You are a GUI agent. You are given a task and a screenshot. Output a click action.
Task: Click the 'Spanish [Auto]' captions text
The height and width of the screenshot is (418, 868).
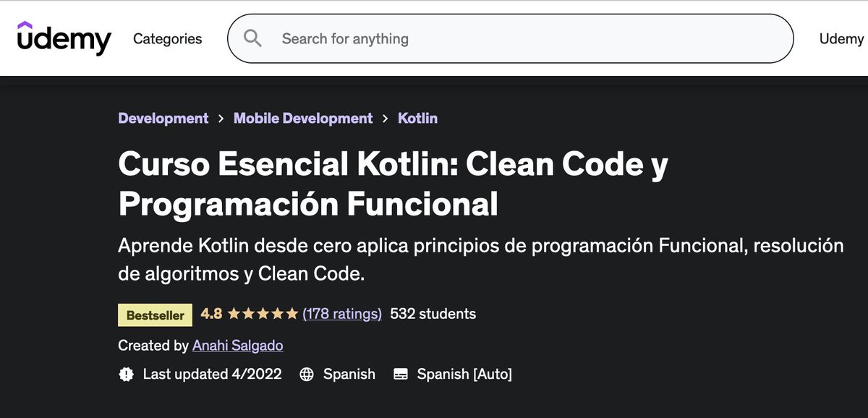click(464, 374)
